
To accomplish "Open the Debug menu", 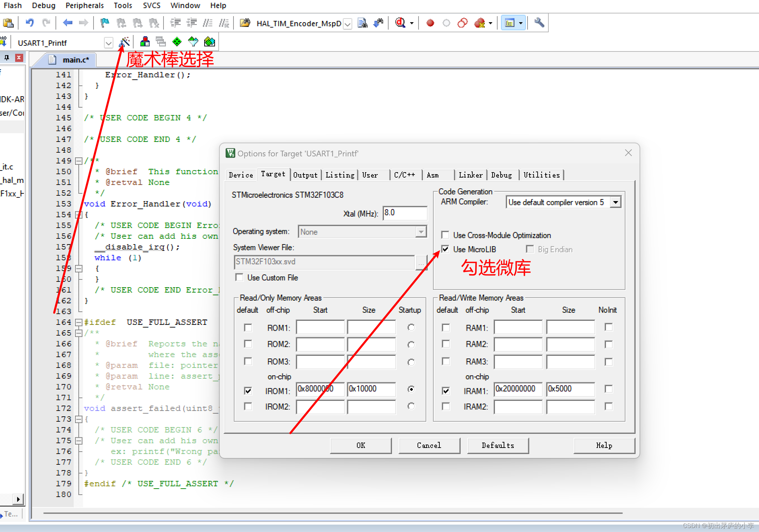I will click(43, 5).
